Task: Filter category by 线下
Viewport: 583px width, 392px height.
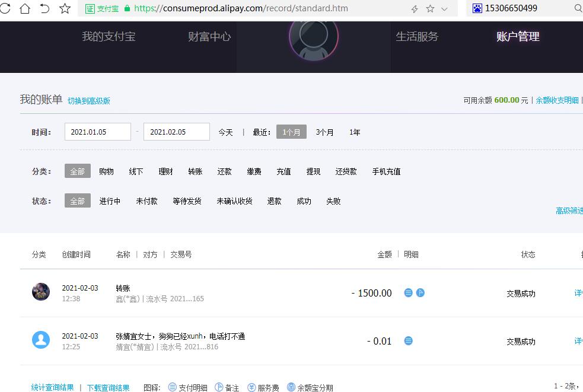Action: 136,171
